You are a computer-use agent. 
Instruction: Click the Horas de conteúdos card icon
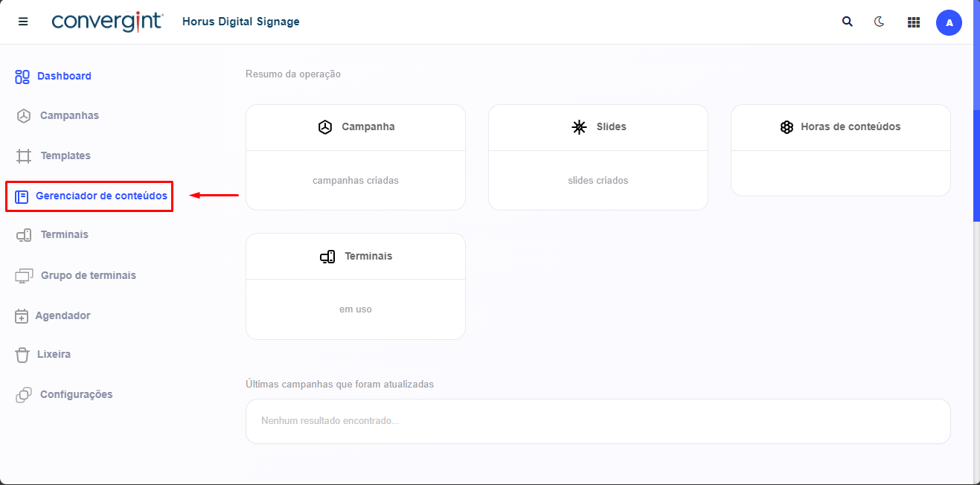(x=787, y=127)
